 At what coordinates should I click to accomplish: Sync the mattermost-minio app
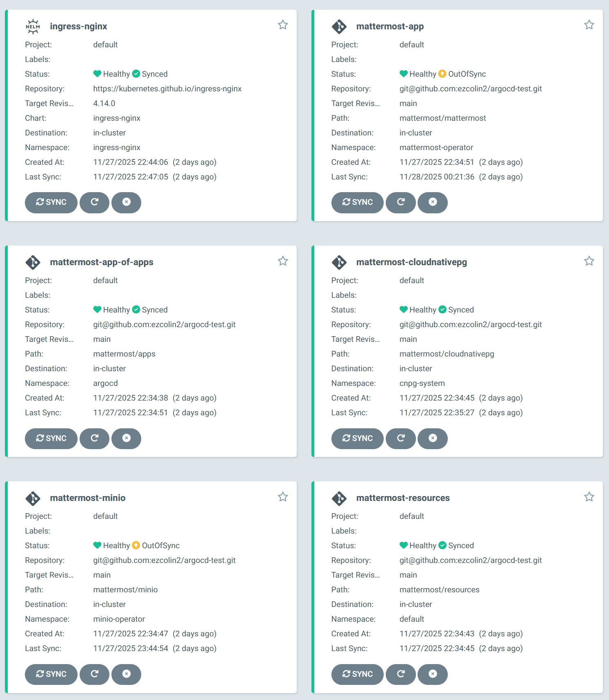coord(51,674)
